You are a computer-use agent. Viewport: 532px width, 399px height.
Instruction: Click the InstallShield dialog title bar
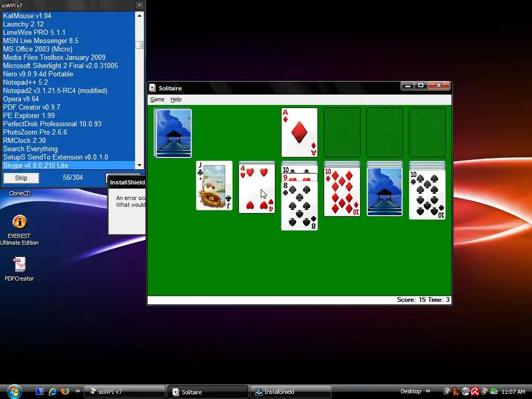click(x=127, y=182)
